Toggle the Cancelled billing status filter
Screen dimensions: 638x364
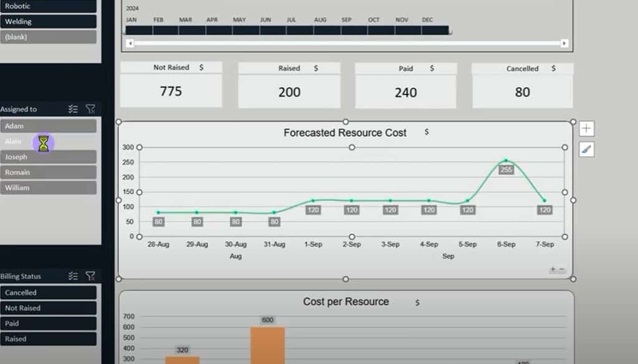coord(49,292)
